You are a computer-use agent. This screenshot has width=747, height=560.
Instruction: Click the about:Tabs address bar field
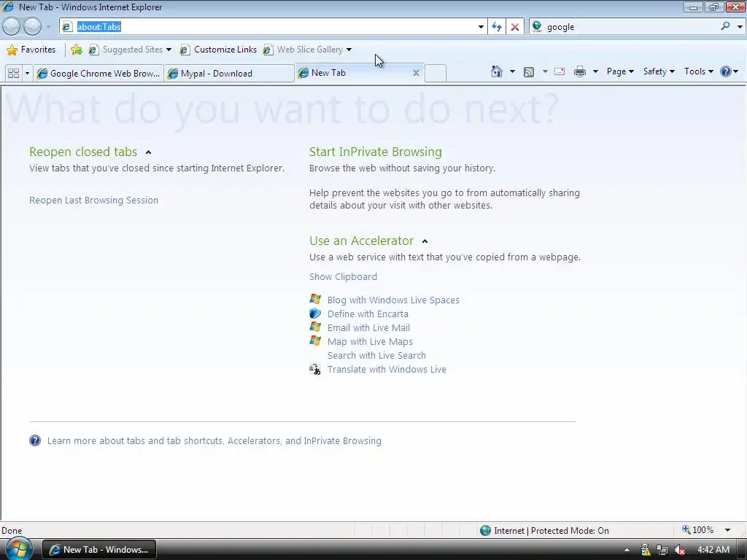point(268,27)
